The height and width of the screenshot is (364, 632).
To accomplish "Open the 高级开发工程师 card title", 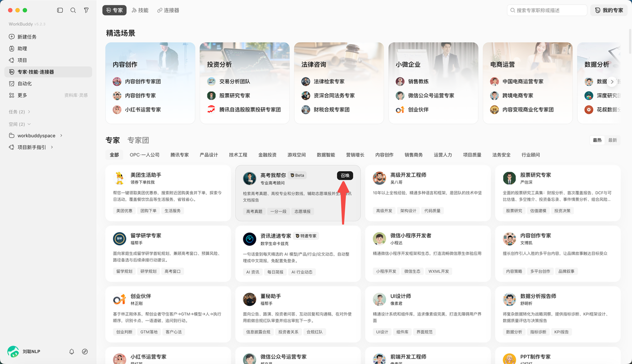I will (x=408, y=175).
